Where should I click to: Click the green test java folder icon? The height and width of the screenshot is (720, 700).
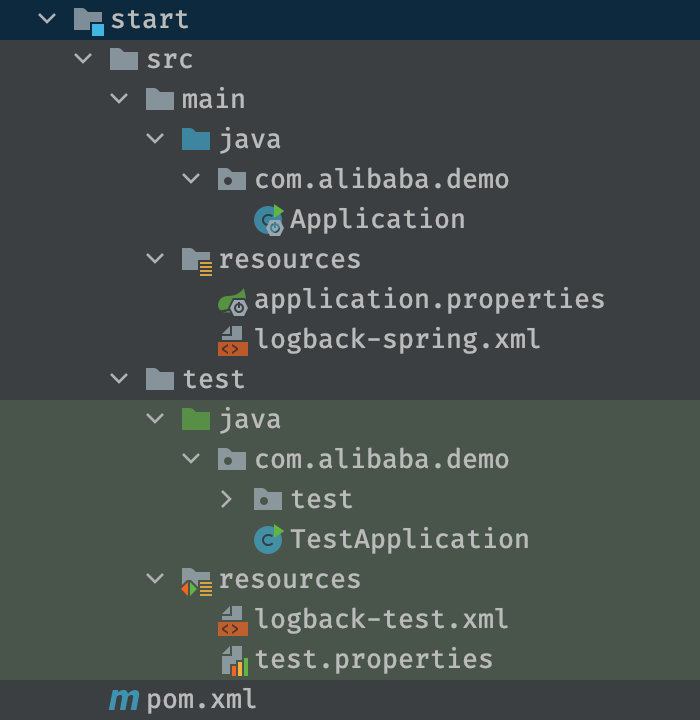coord(196,419)
